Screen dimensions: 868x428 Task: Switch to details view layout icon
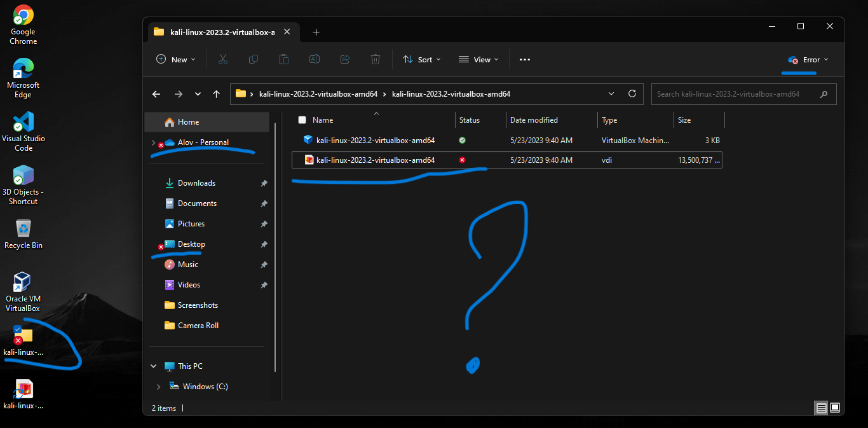click(x=821, y=408)
